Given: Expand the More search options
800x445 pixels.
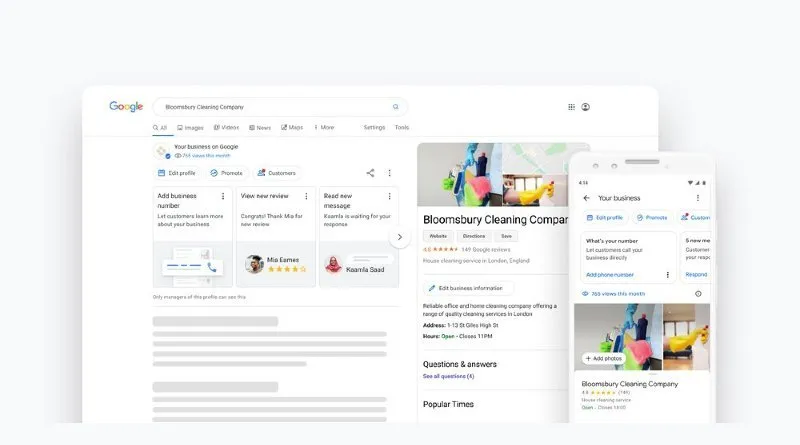Looking at the screenshot, I should coord(324,128).
